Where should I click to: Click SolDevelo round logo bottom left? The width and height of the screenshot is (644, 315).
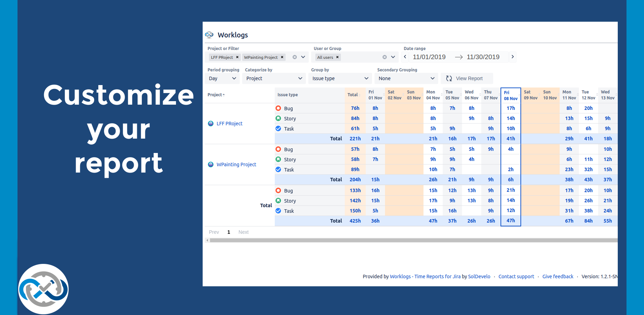[x=43, y=289]
